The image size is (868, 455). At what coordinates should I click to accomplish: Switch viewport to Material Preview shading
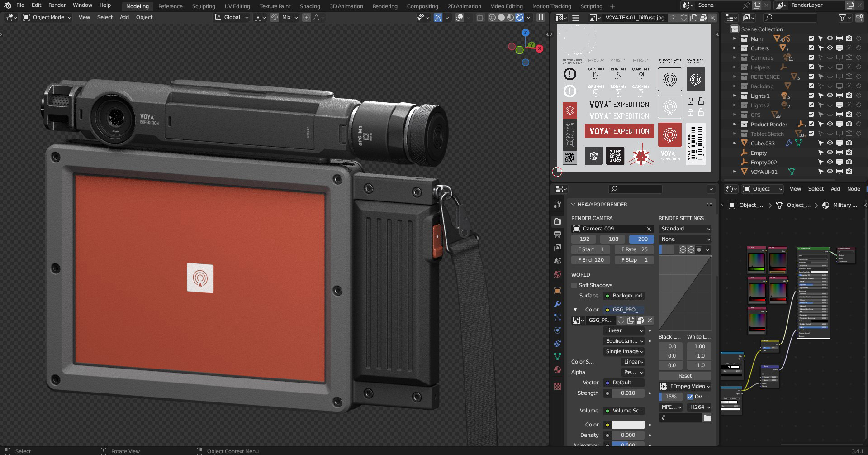(511, 18)
